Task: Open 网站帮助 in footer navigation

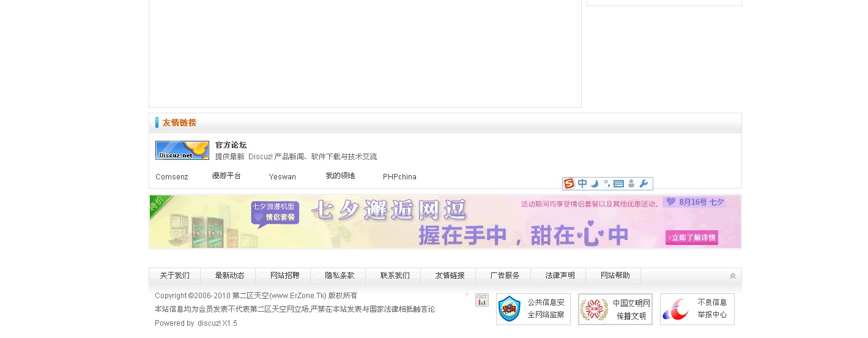Action: [x=615, y=276]
